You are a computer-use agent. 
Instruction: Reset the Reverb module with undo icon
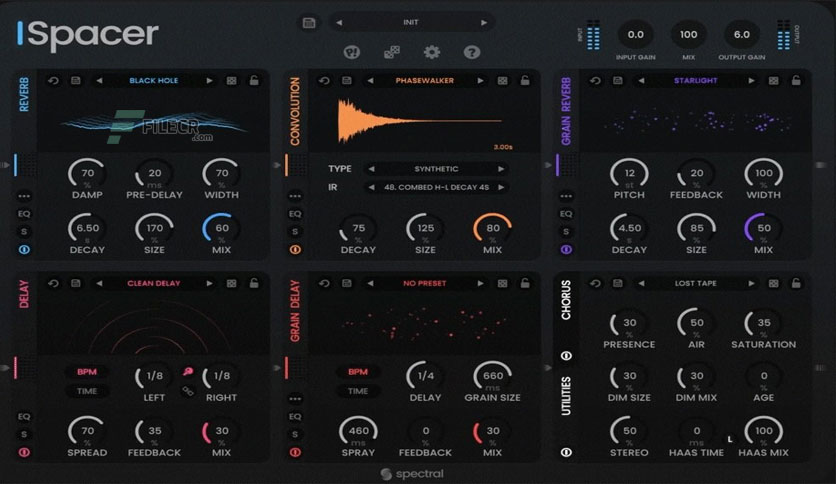[53, 80]
